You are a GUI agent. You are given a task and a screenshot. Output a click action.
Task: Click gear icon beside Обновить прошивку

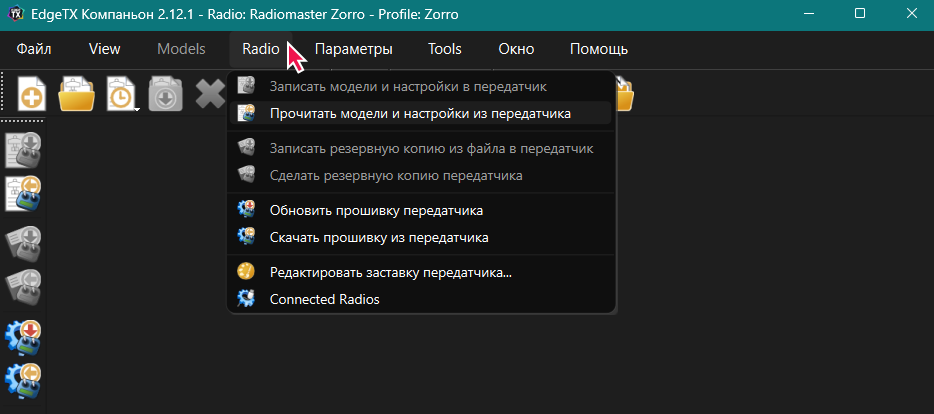tap(246, 209)
